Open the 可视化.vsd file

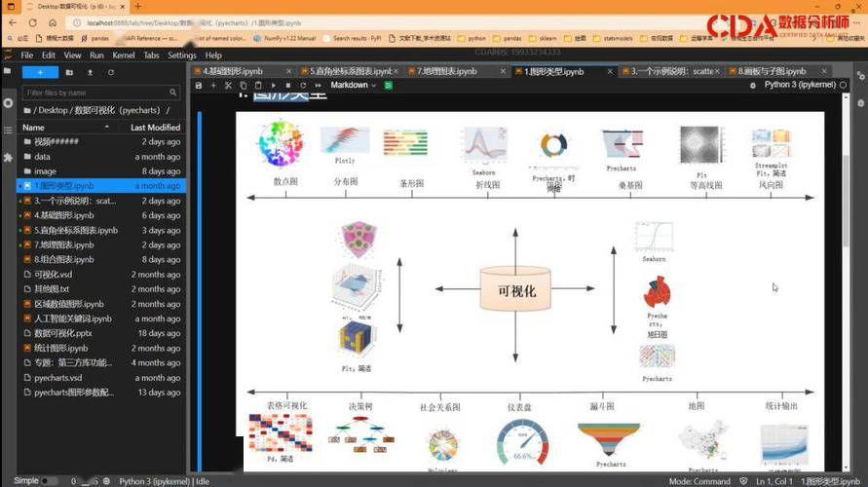click(100, 275)
